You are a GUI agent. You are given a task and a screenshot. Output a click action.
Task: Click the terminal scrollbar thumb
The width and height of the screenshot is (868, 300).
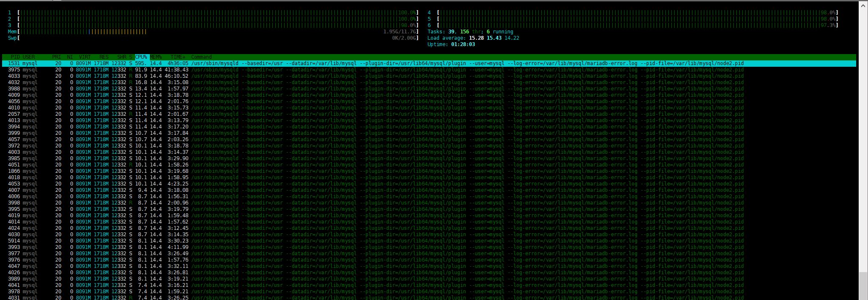(863, 285)
